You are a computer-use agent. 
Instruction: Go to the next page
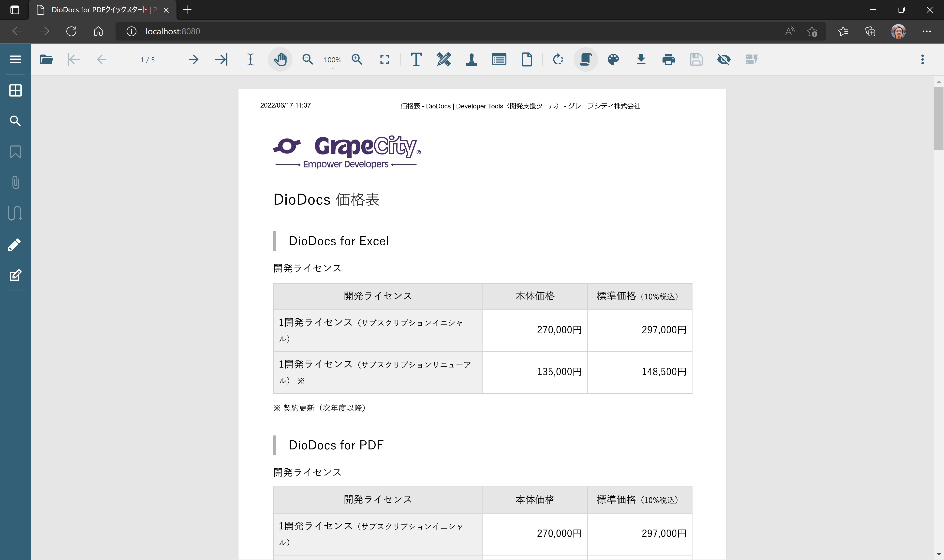tap(193, 59)
